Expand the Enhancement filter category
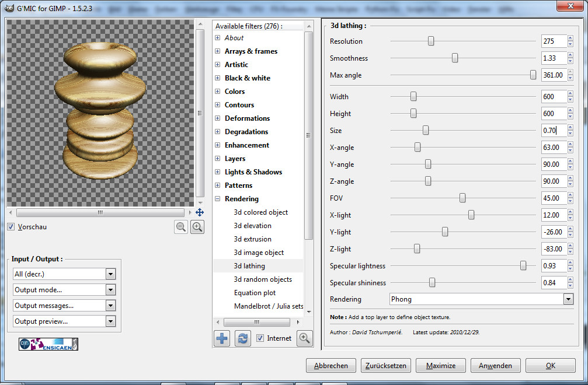Viewport: 588px width, 385px height. [217, 145]
